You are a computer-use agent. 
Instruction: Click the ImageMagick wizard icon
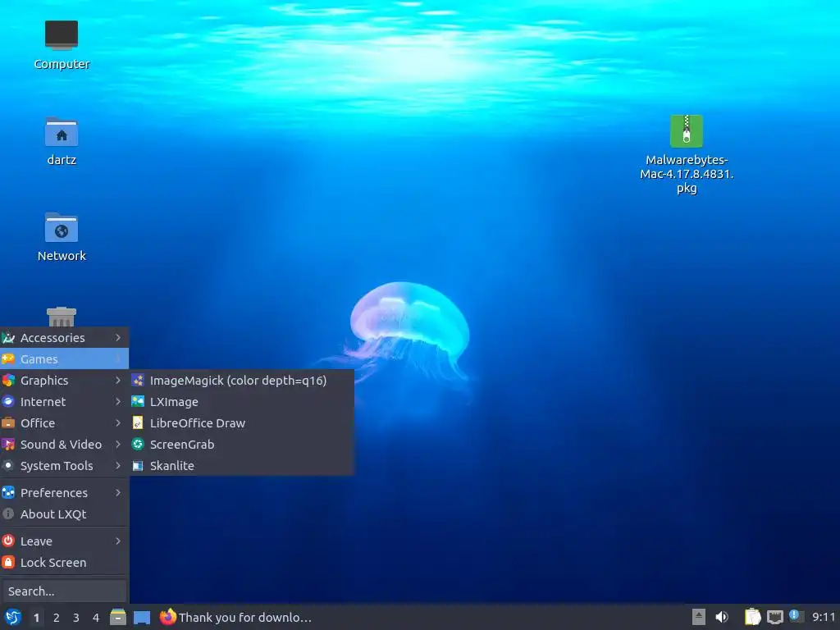(x=138, y=381)
